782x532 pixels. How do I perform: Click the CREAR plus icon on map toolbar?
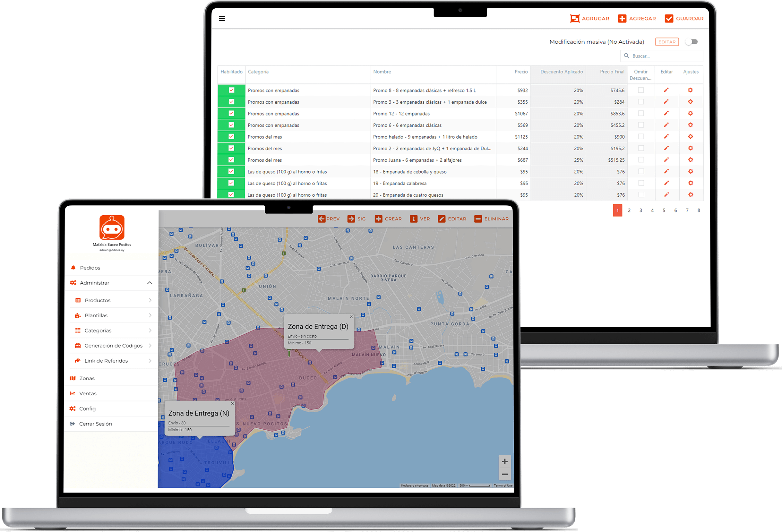tap(379, 219)
